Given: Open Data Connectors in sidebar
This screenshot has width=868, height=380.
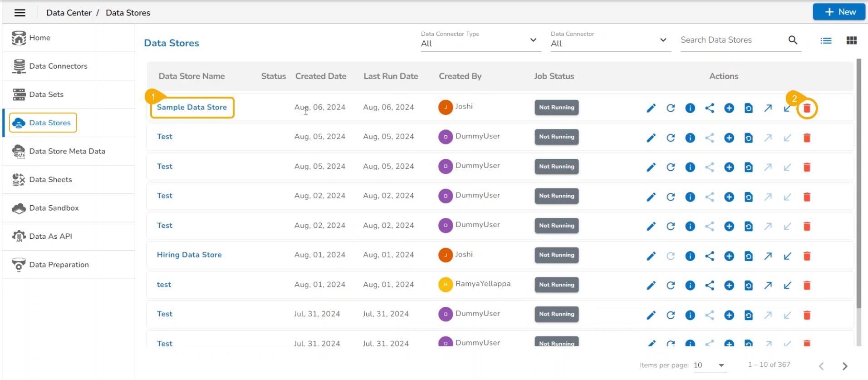Looking at the screenshot, I should click(x=58, y=66).
